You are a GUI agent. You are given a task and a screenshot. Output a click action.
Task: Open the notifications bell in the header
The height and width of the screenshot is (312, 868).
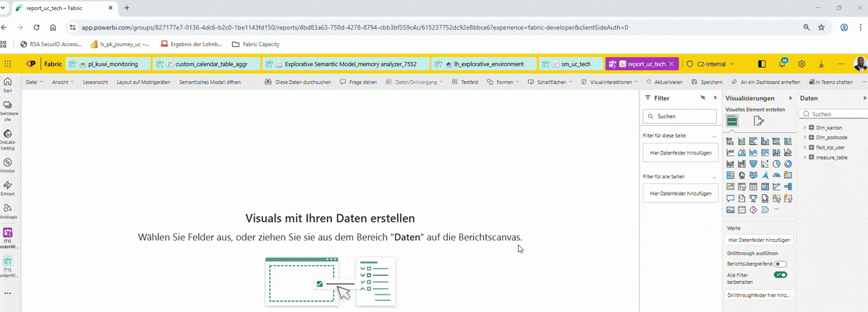782,64
